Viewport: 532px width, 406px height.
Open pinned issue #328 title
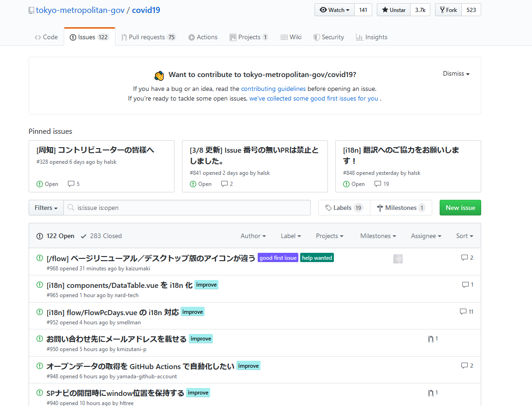point(95,150)
